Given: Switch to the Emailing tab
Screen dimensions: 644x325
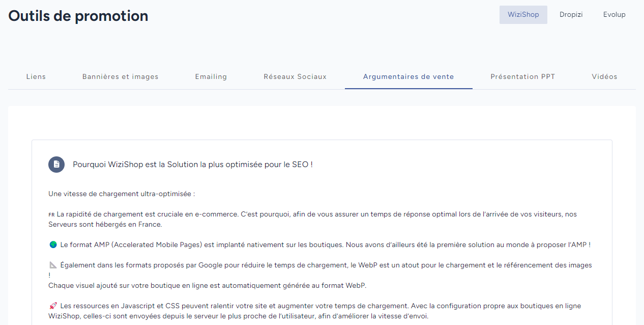Looking at the screenshot, I should point(211,76).
